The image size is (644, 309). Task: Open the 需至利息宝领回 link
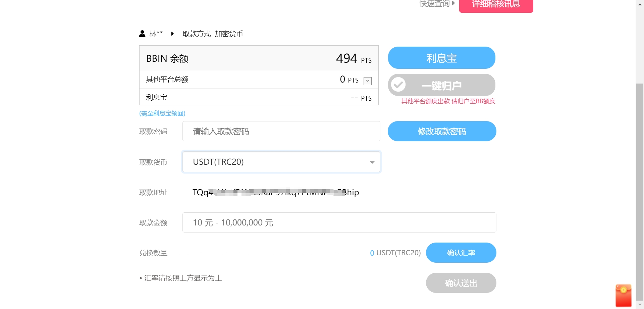(162, 113)
